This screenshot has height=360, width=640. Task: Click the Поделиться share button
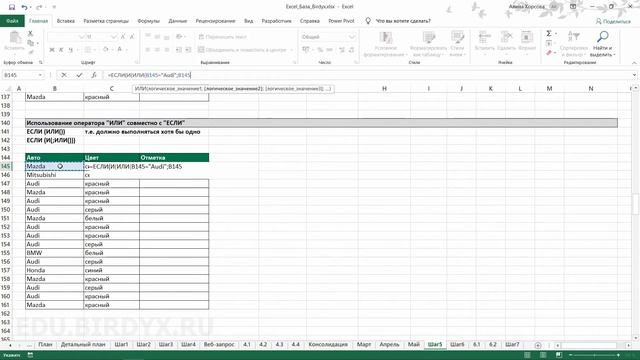(x=613, y=21)
